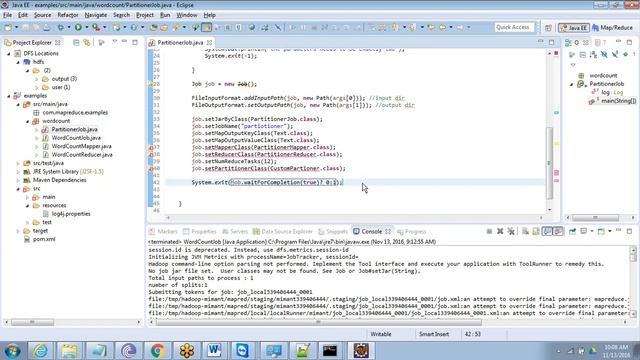Viewport: 640px width, 360px height.
Task: Toggle Show Console on standard error change
Action: 558,231
